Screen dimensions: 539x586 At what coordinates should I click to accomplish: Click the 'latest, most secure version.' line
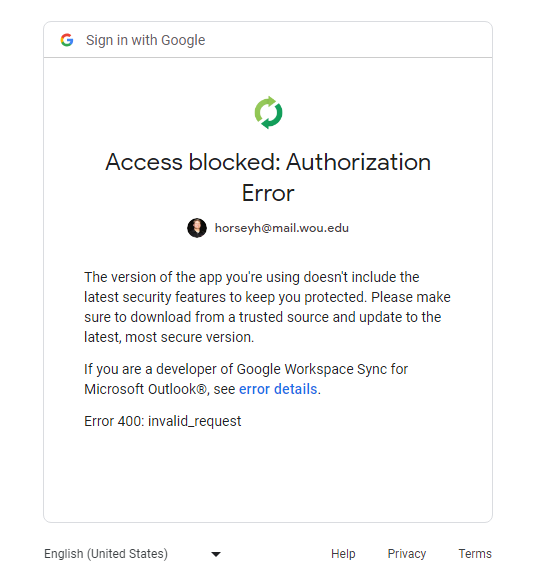[169, 337]
